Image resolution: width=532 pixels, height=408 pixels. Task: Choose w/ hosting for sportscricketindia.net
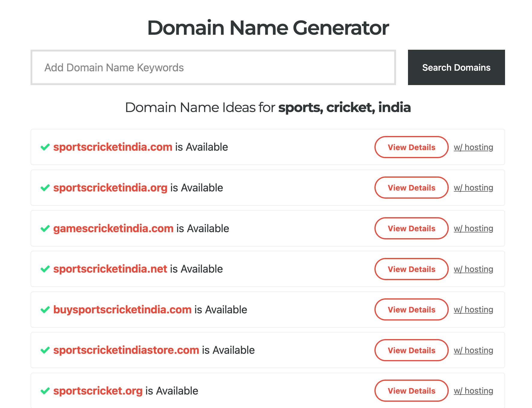coord(473,269)
